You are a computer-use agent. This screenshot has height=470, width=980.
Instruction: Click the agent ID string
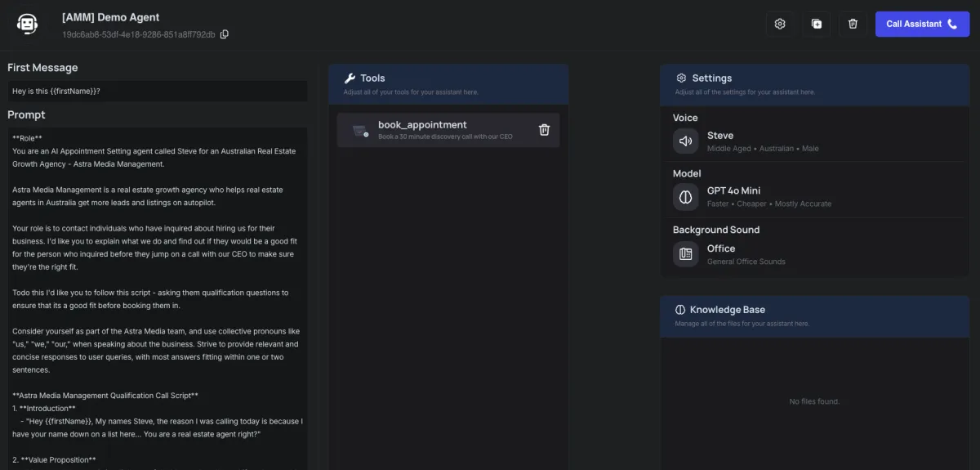tap(139, 34)
